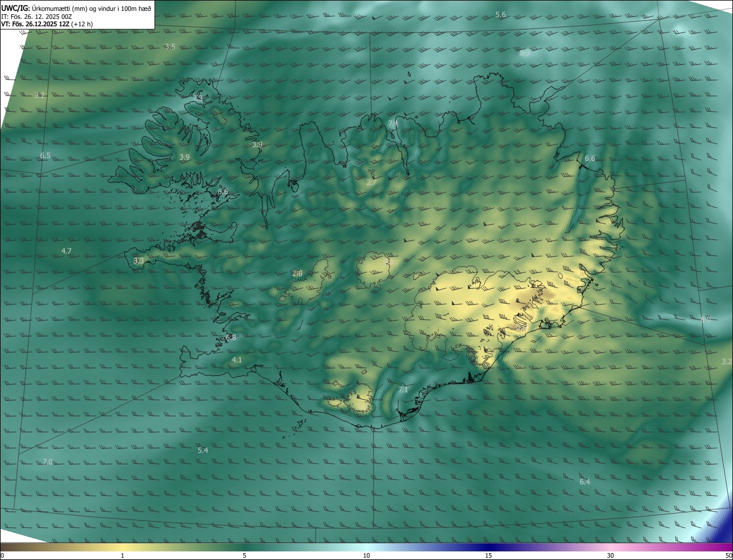Click the 7.1 value label on the map

pyautogui.click(x=403, y=389)
